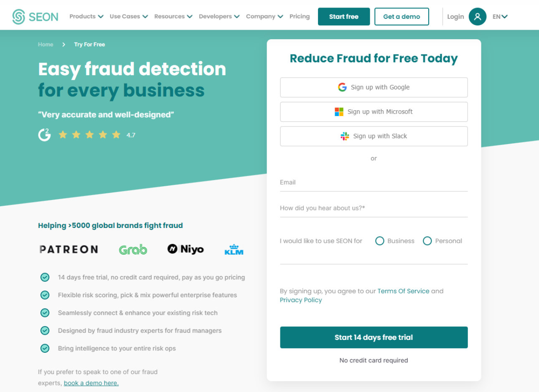Click the Niyo brand logo
539x392 pixels.
click(x=186, y=249)
